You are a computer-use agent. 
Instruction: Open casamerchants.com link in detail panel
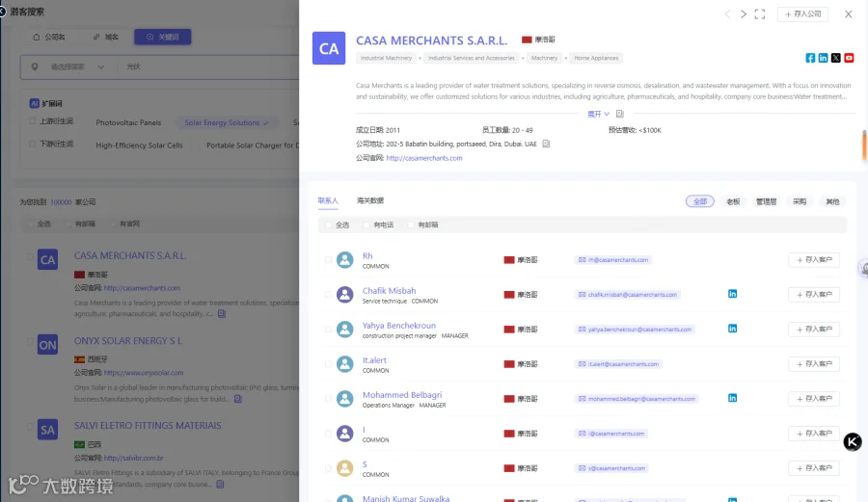tap(424, 158)
